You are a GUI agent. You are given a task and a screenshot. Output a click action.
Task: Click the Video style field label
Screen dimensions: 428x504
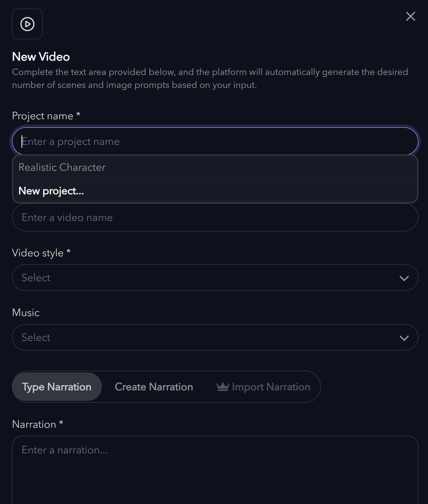click(x=41, y=253)
